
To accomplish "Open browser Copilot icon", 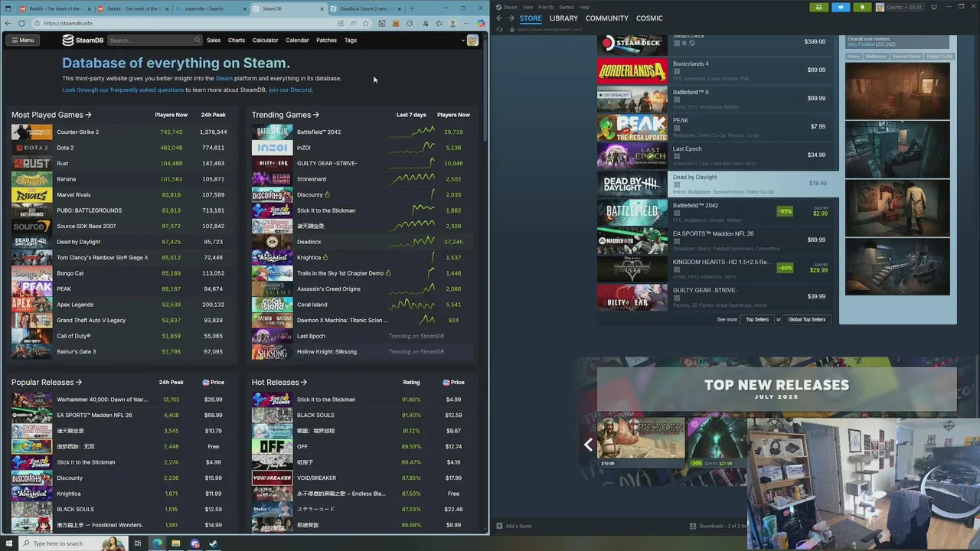I will (480, 23).
